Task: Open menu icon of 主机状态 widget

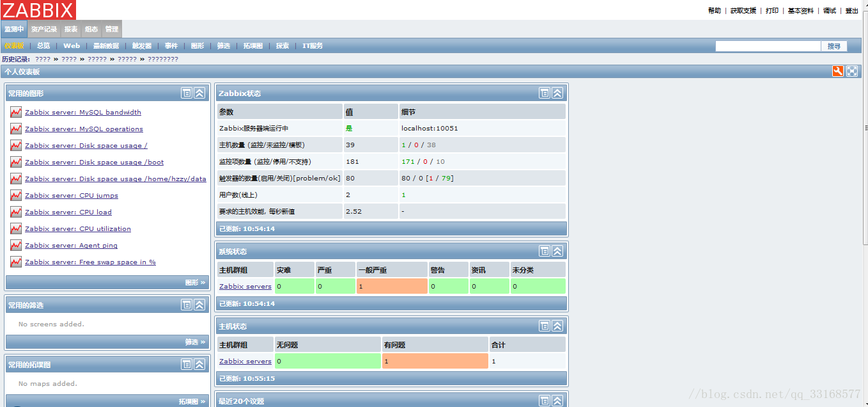Action: [x=545, y=326]
